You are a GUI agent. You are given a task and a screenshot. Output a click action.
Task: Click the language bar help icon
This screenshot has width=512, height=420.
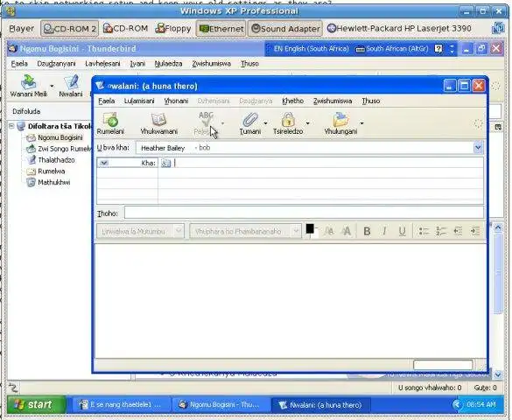pyautogui.click(x=438, y=49)
